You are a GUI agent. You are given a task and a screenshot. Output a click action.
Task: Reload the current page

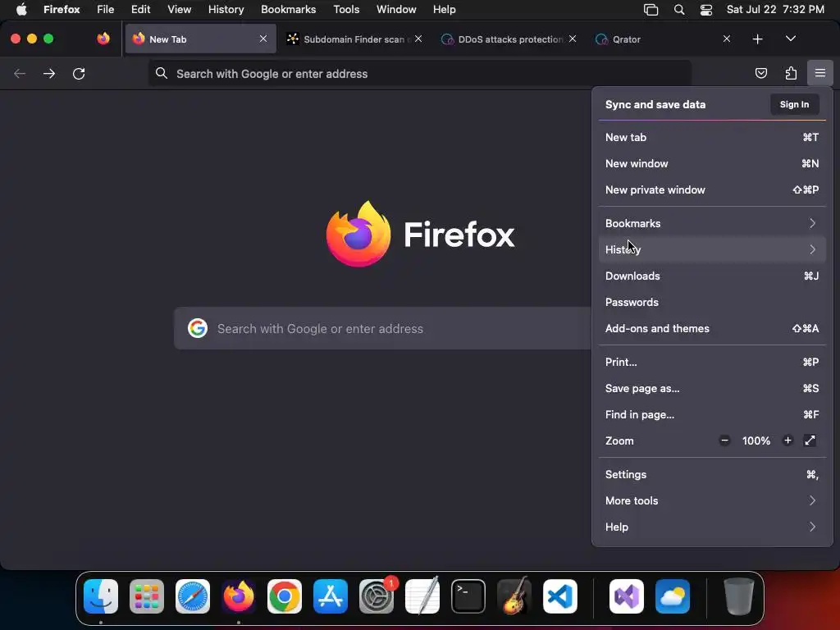coord(79,73)
